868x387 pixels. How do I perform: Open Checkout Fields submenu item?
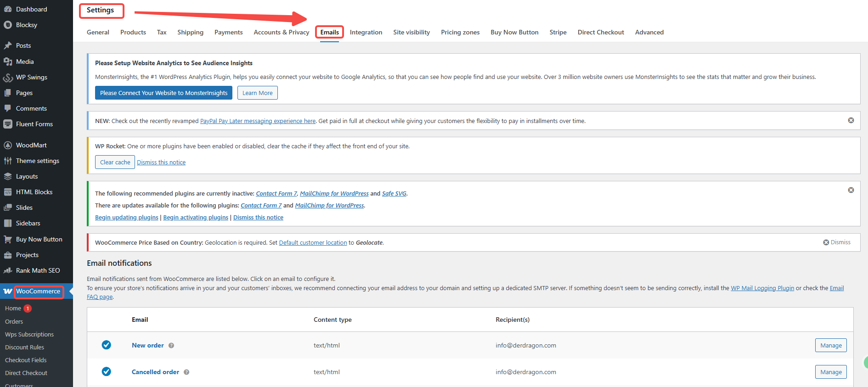pyautogui.click(x=26, y=360)
